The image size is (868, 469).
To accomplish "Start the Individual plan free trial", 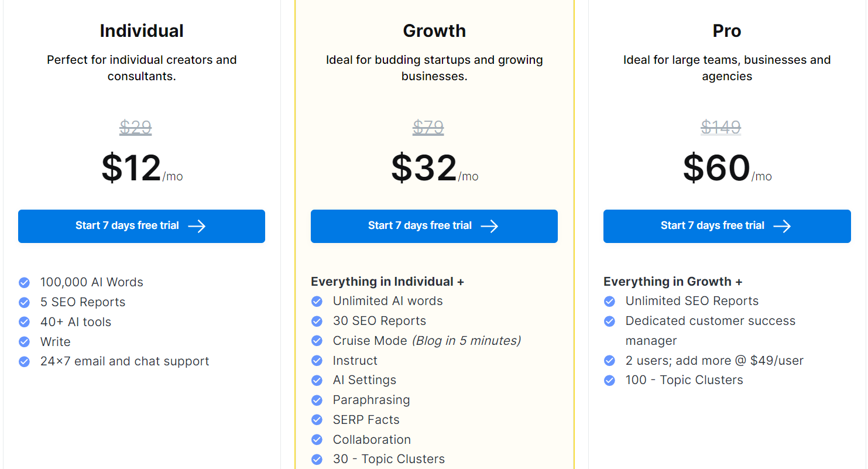I will [142, 226].
